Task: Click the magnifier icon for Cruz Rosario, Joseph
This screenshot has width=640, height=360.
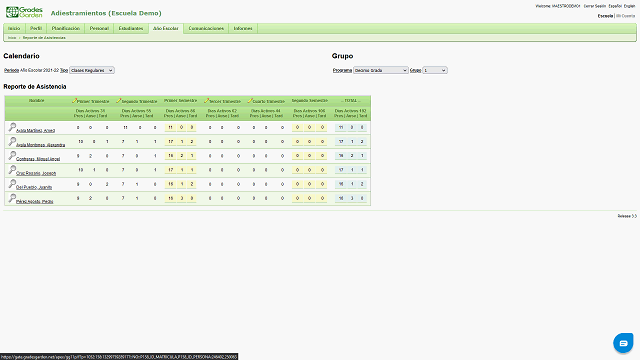Action: [12, 170]
